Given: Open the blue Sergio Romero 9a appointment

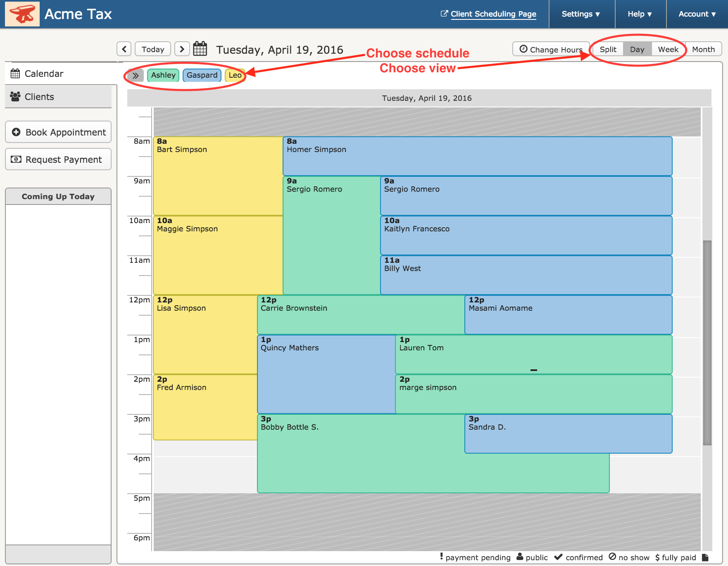Looking at the screenshot, I should 526,196.
